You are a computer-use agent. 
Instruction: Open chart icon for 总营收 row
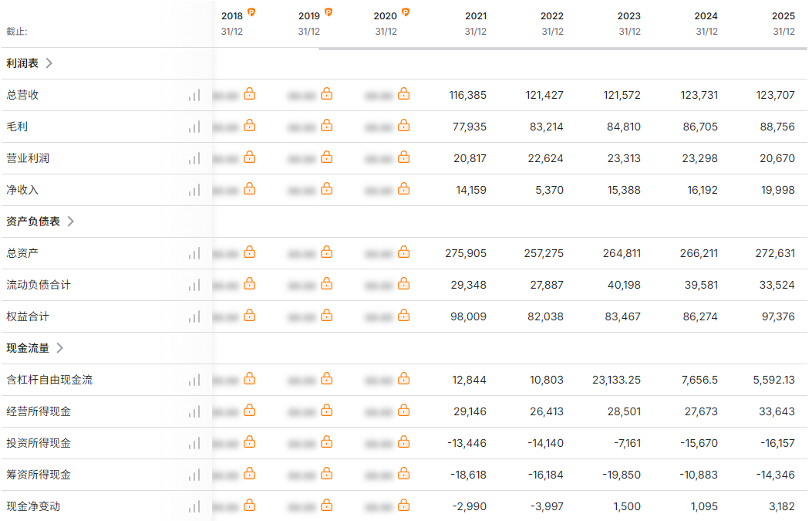194,96
